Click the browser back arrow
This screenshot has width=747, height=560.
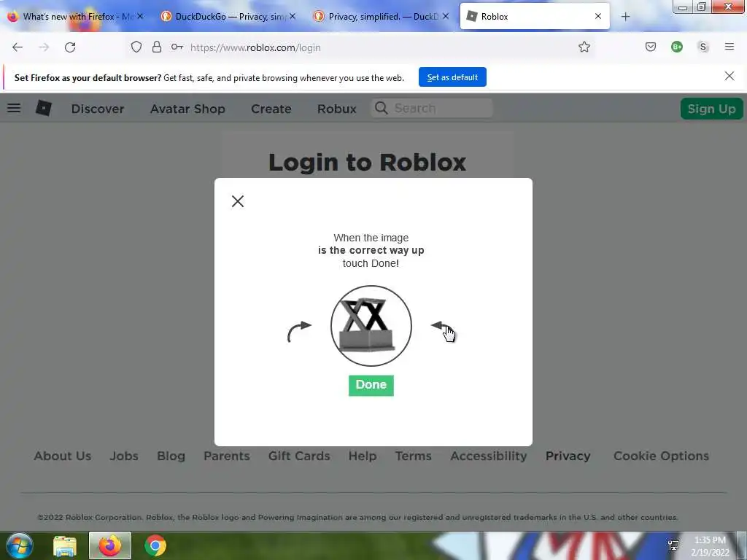(x=18, y=47)
